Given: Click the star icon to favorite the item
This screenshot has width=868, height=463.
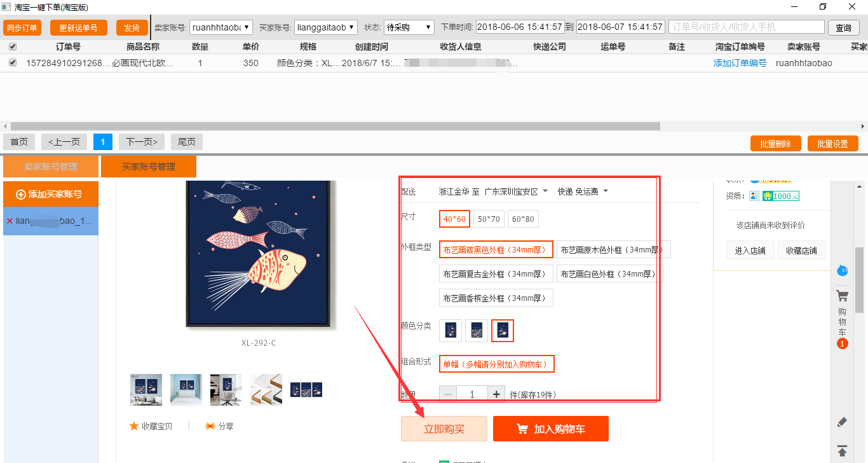Looking at the screenshot, I should 134,426.
